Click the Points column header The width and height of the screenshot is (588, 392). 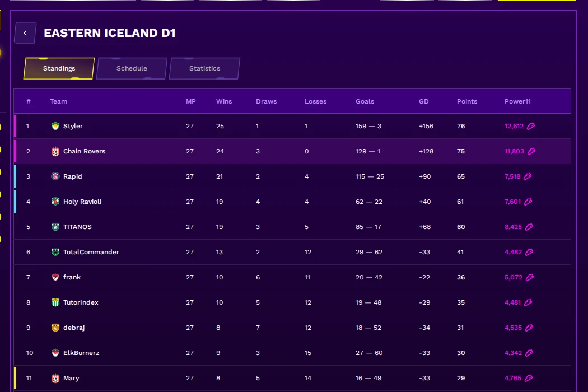(467, 101)
